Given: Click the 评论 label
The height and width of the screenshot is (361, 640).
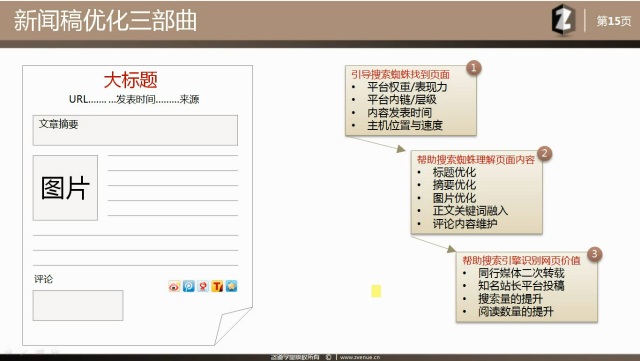Looking at the screenshot, I should [43, 279].
